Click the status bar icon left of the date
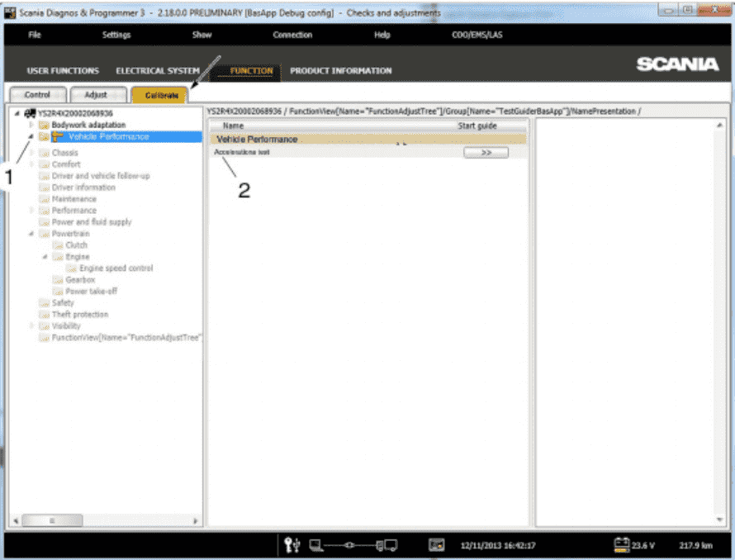 pos(437,544)
